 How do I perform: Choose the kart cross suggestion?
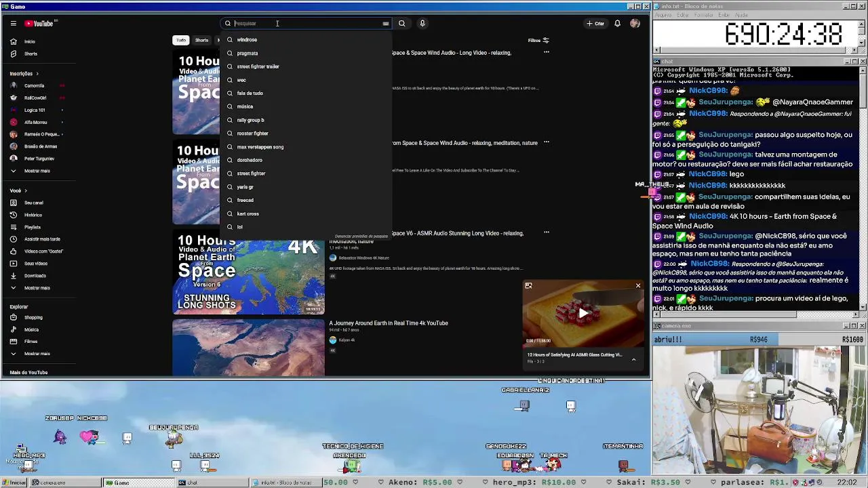tap(306, 213)
